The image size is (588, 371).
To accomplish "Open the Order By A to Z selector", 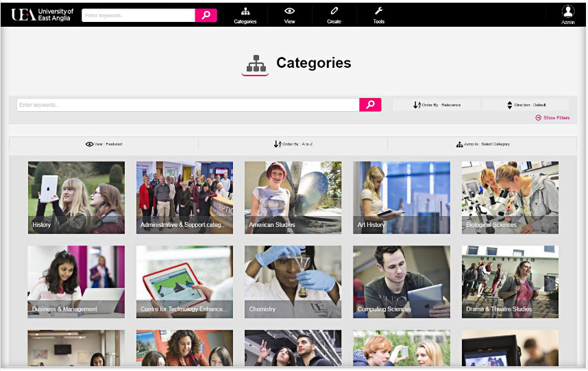I will (x=293, y=144).
